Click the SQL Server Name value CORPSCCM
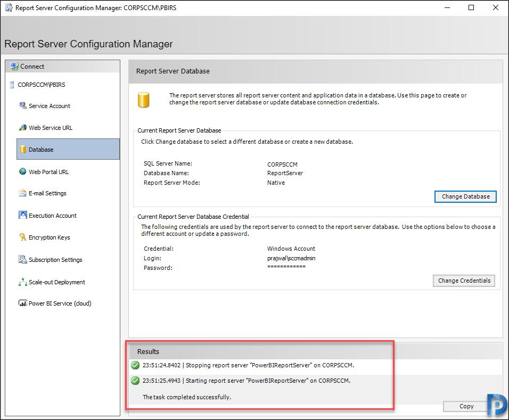The width and height of the screenshot is (509, 420). (282, 164)
